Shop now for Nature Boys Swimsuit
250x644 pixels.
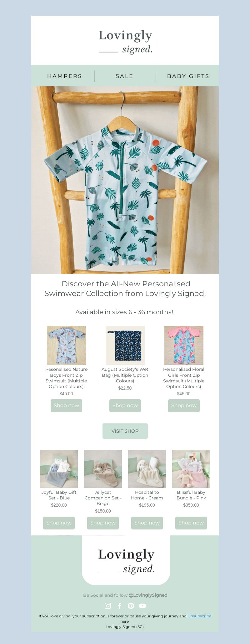pos(66,406)
